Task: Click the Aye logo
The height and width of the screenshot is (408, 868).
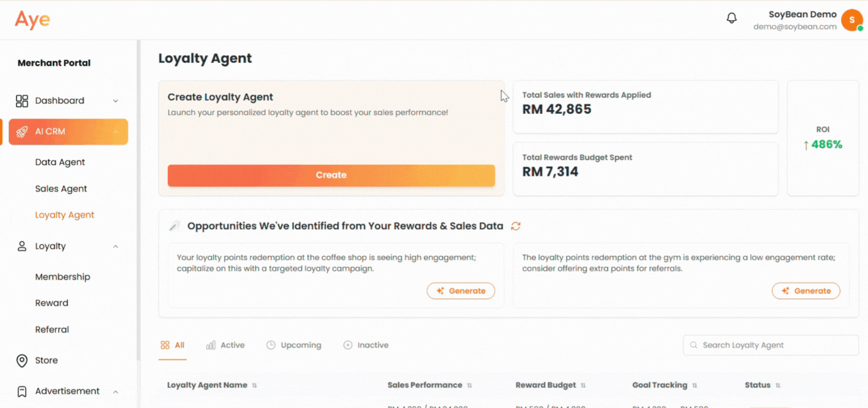Action: 31,20
